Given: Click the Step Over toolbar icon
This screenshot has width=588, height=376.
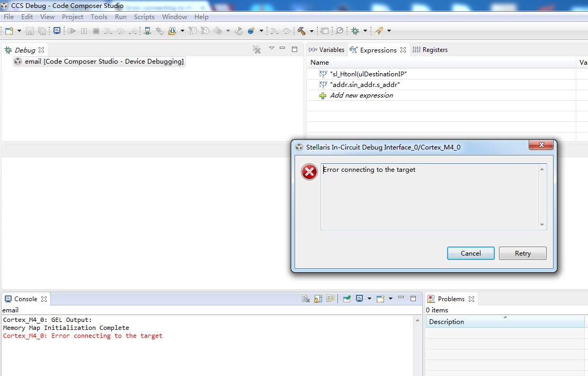Looking at the screenshot, I should (x=120, y=31).
